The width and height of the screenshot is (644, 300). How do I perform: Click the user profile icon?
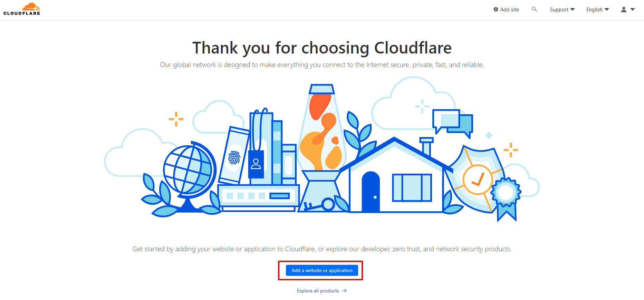coord(624,10)
